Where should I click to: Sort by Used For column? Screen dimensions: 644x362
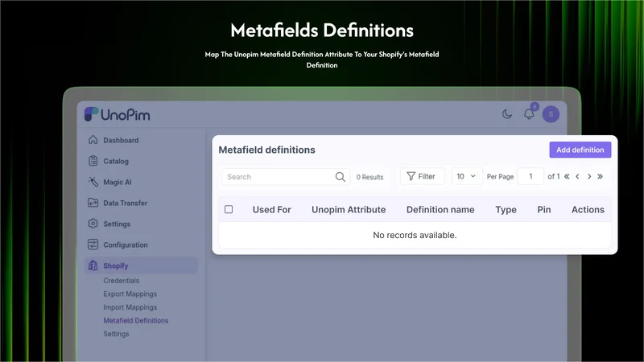tap(271, 209)
